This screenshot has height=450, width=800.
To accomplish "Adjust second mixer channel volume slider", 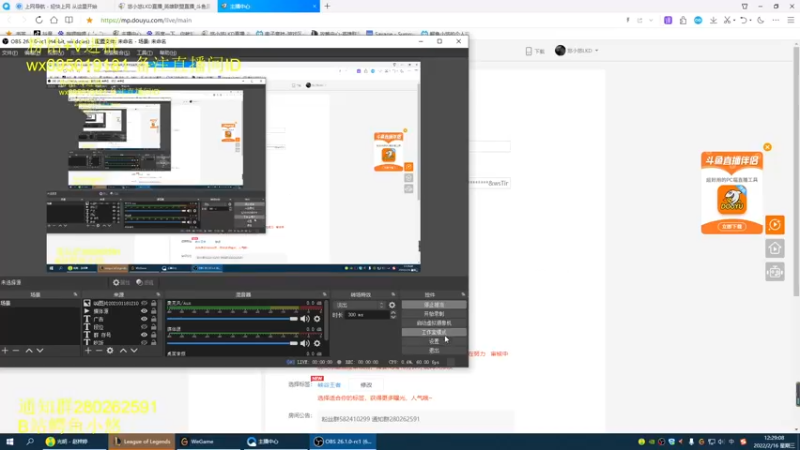I will coord(232,343).
